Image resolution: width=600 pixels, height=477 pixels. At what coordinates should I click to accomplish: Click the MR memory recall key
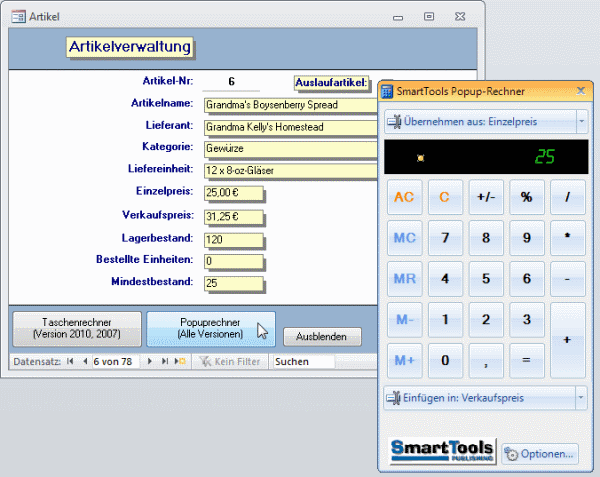click(x=404, y=279)
